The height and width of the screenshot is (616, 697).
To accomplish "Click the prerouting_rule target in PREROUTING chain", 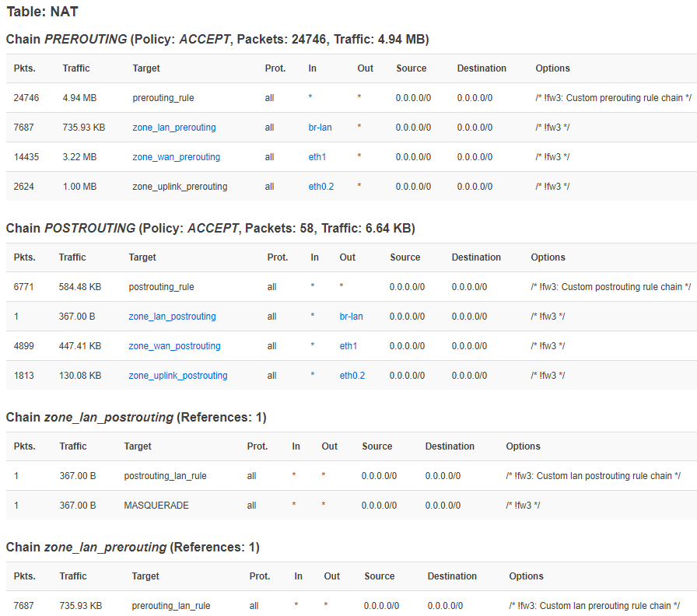I will coord(163,98).
